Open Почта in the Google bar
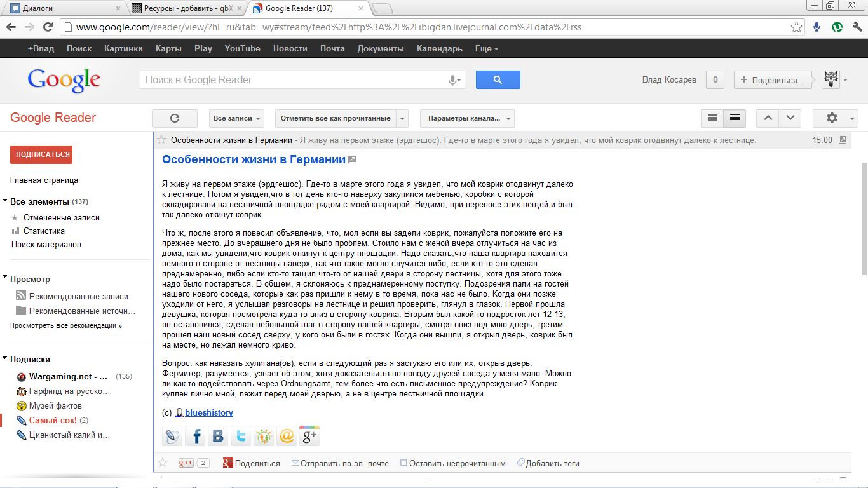Viewport: 868px width, 488px height. pos(332,48)
